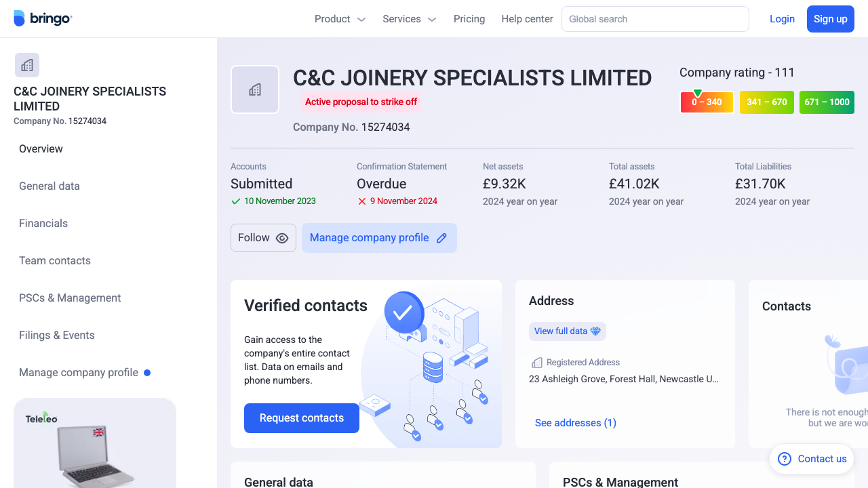Toggle the eye icon on the Follow button
This screenshot has height=488, width=868.
tap(281, 238)
